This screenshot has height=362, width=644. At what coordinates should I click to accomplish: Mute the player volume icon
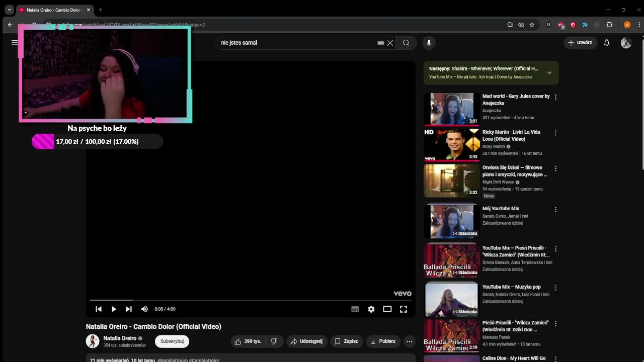(144, 309)
